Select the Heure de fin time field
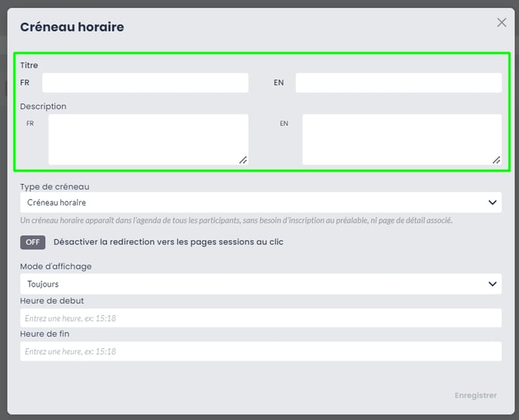 pyautogui.click(x=261, y=351)
